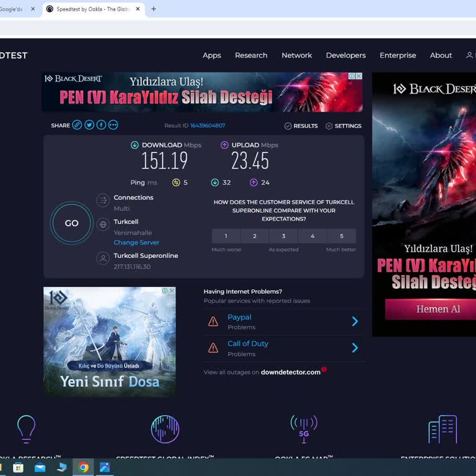
Task: Click the upload arrow icon beside UPLOAD
Action: (224, 145)
